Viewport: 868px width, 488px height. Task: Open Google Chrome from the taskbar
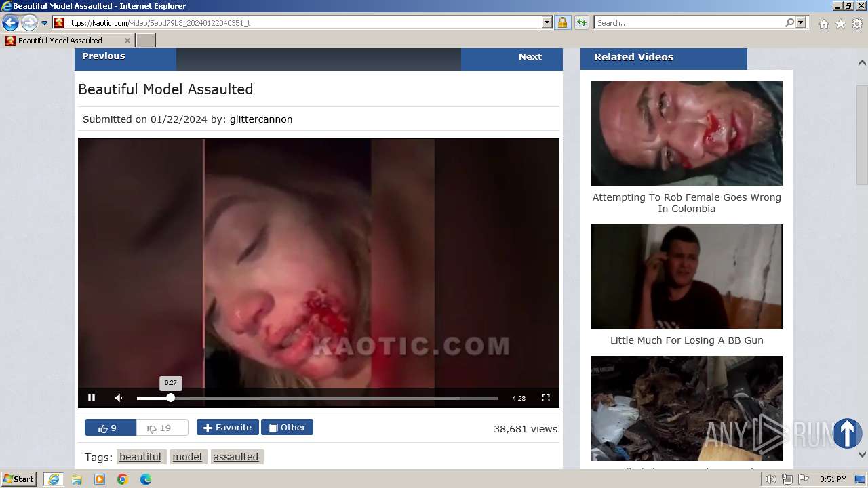pos(123,479)
